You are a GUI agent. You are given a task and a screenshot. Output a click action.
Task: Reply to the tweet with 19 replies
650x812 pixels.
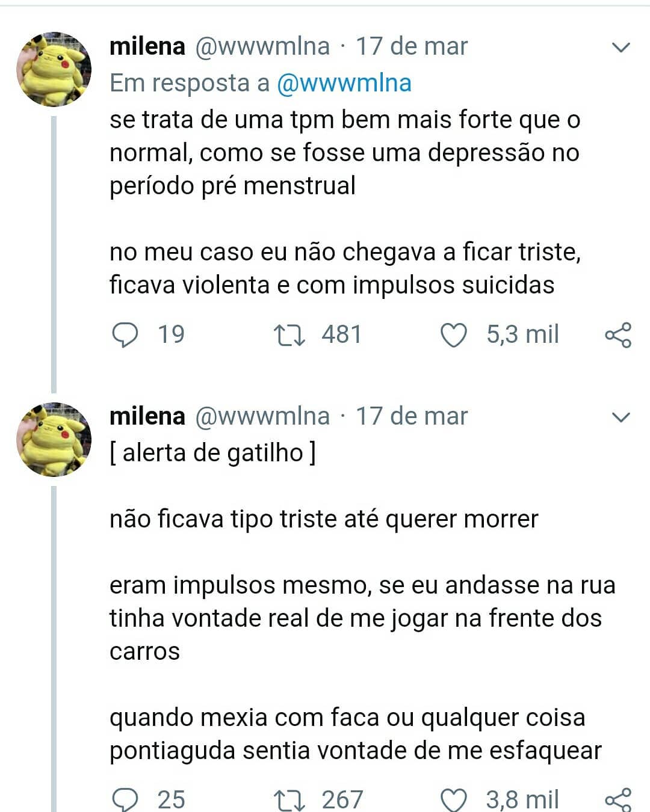(126, 335)
